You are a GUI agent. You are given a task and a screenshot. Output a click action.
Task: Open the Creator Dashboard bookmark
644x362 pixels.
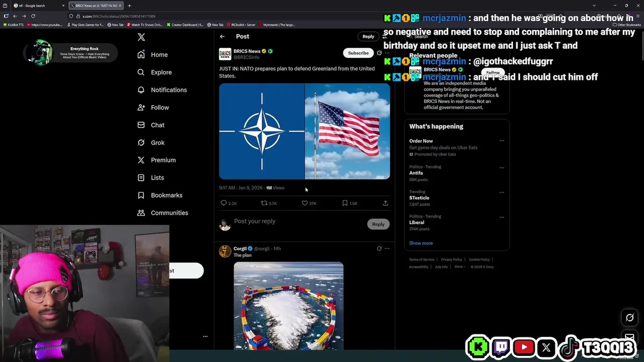pyautogui.click(x=185, y=25)
